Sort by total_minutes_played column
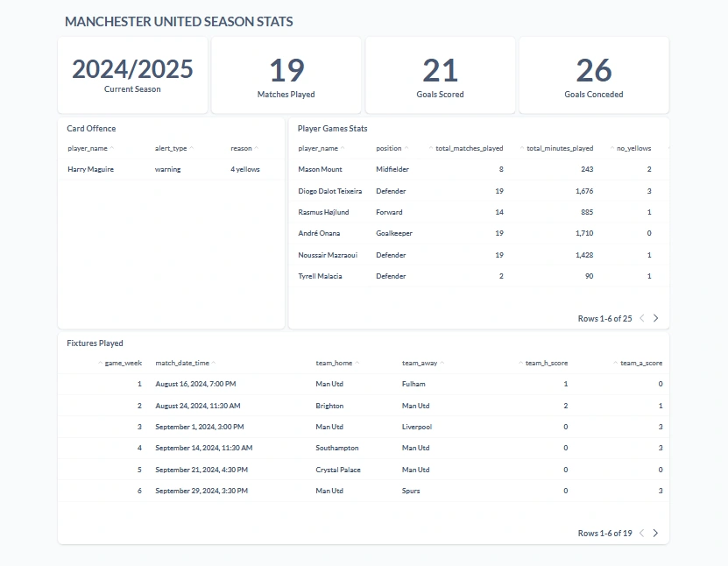The width and height of the screenshot is (728, 566). coord(556,148)
